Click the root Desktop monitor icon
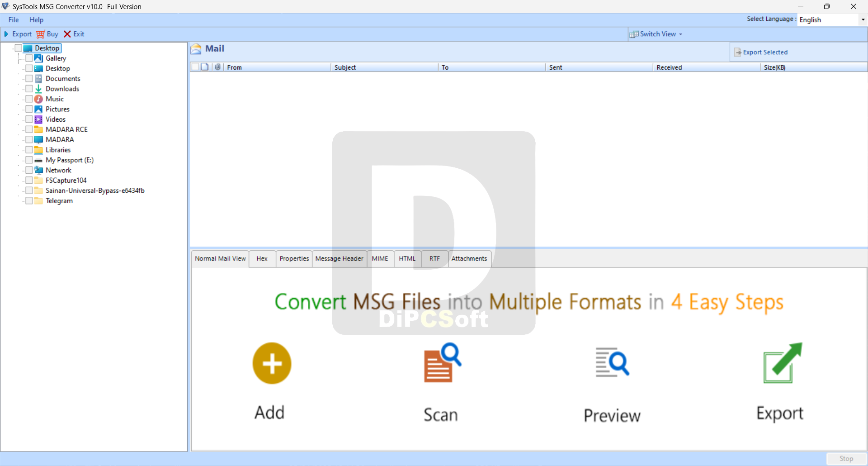Image resolution: width=868 pixels, height=466 pixels. [28, 48]
